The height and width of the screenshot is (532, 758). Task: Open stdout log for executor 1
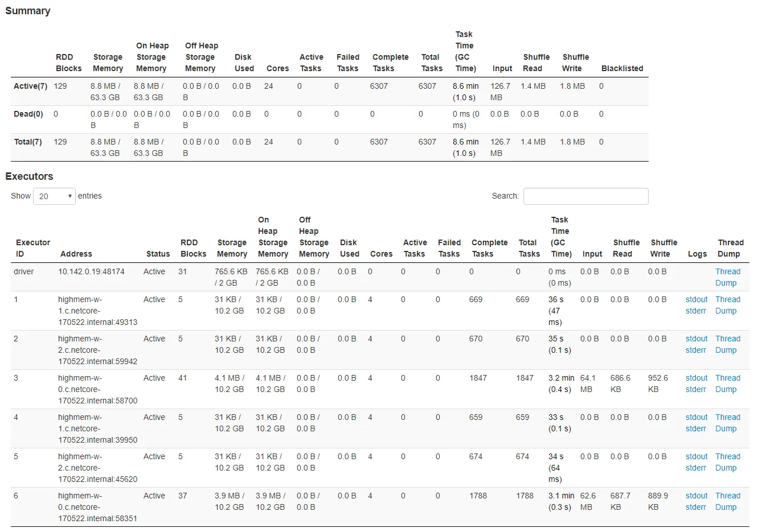click(x=696, y=299)
